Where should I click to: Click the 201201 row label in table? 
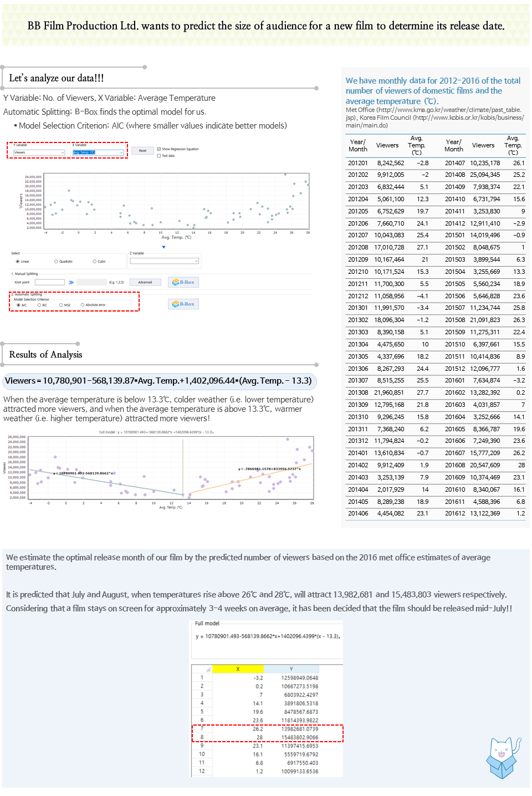click(358, 163)
